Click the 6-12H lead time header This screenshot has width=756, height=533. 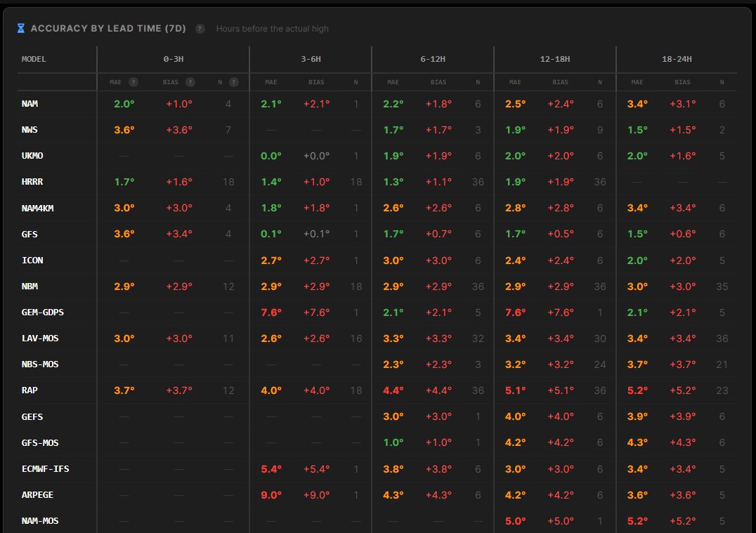[433, 59]
